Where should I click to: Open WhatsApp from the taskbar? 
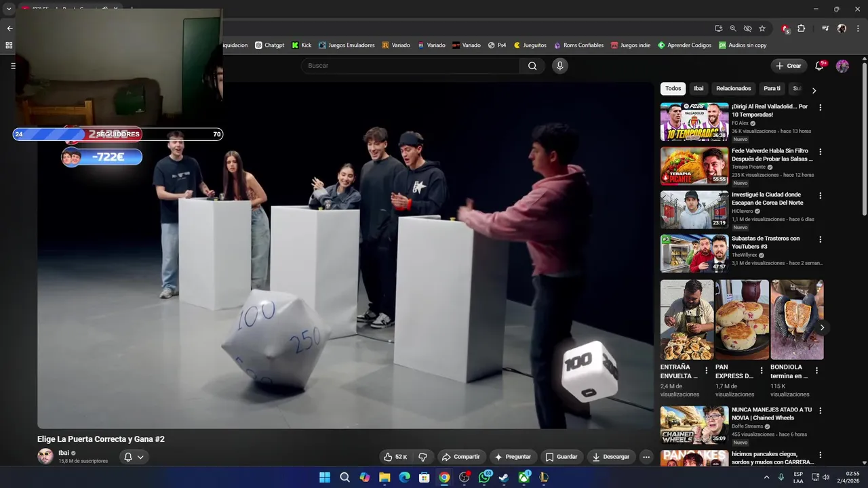[x=484, y=477]
